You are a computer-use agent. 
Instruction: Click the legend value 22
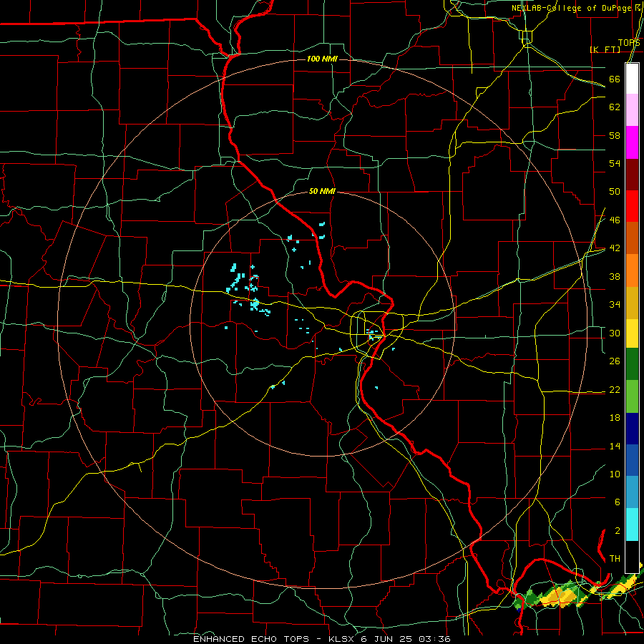(x=615, y=389)
